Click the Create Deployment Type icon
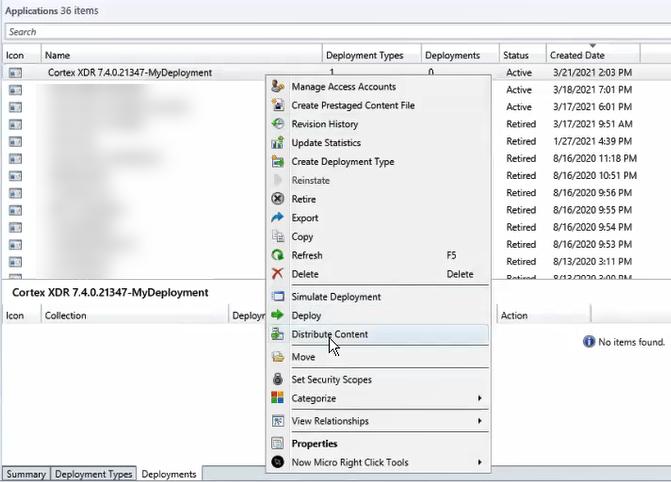The width and height of the screenshot is (671, 482). coord(277,161)
